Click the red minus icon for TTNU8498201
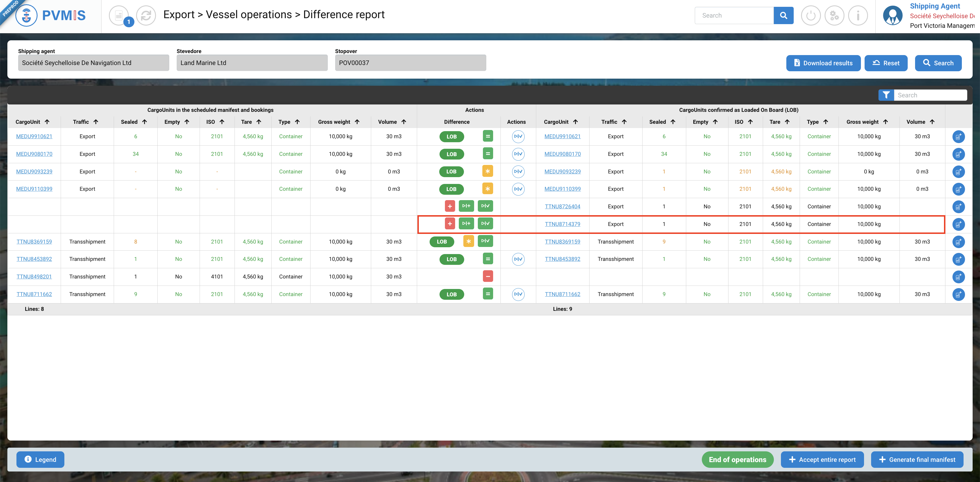 (x=487, y=276)
